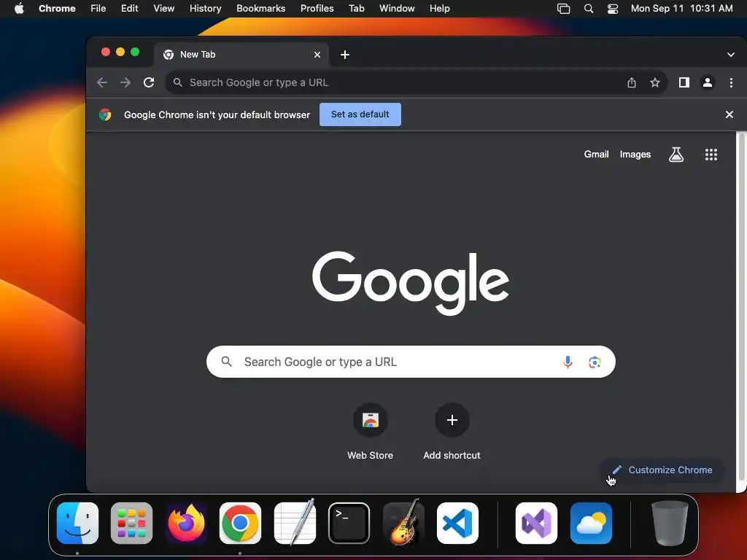Expand the tab search dropdown arrow

pyautogui.click(x=730, y=55)
